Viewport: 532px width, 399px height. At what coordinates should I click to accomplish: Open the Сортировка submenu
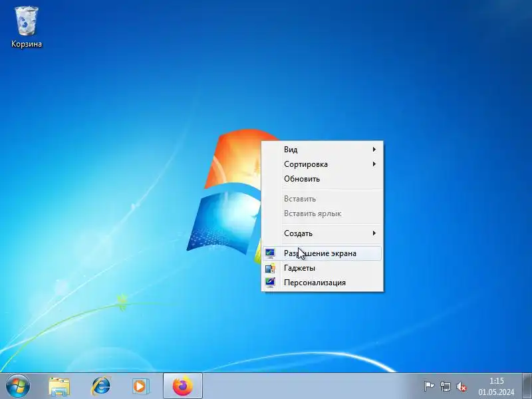323,164
